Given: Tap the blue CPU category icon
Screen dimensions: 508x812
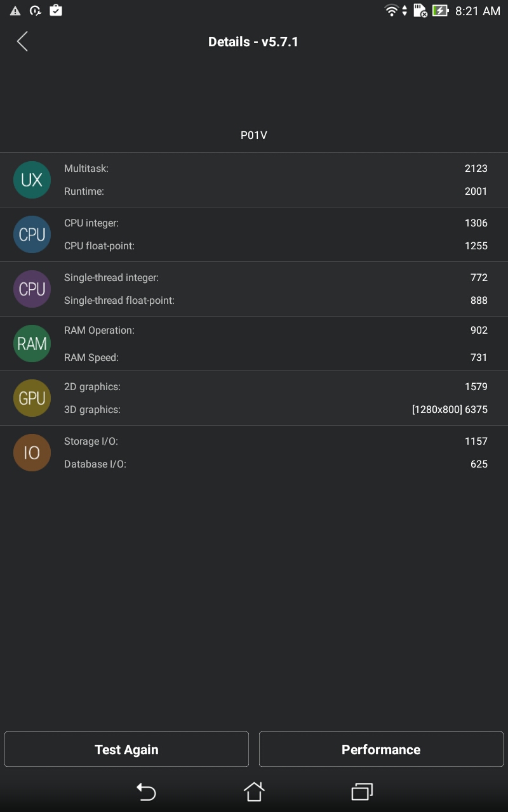Looking at the screenshot, I should pos(32,235).
